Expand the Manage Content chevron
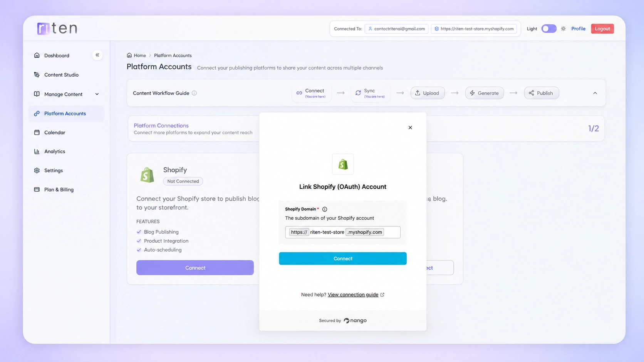The height and width of the screenshot is (362, 644). point(97,94)
